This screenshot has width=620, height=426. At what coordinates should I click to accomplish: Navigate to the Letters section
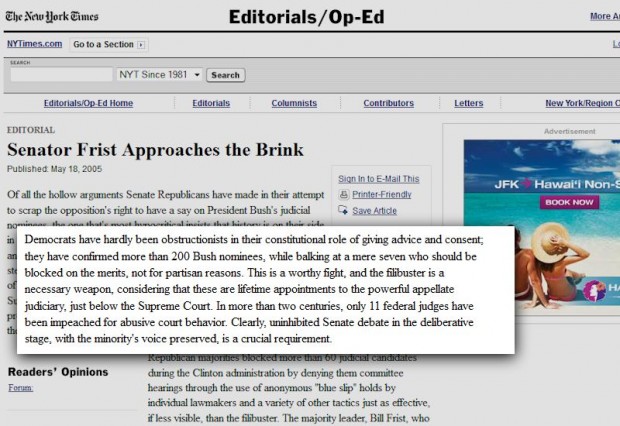pos(468,103)
